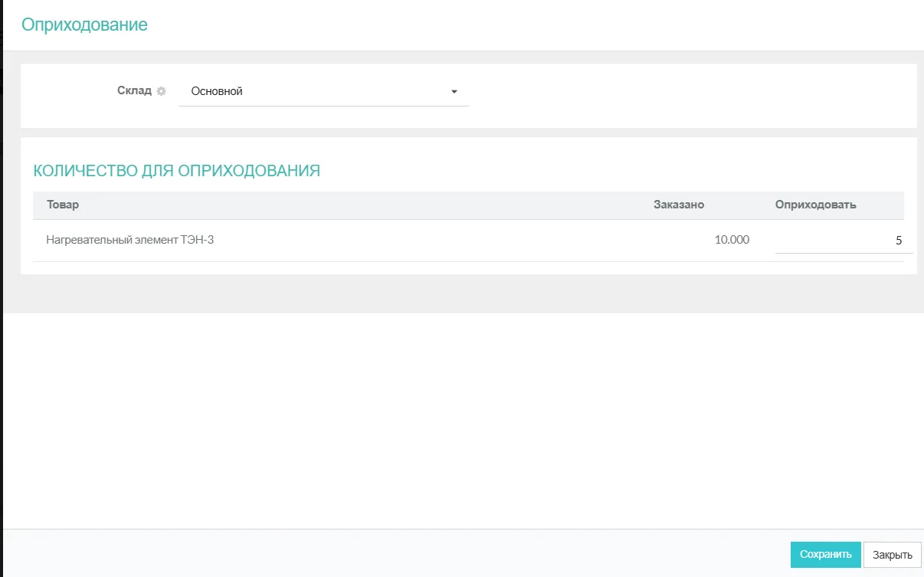Click the Заказано column header

(x=678, y=205)
